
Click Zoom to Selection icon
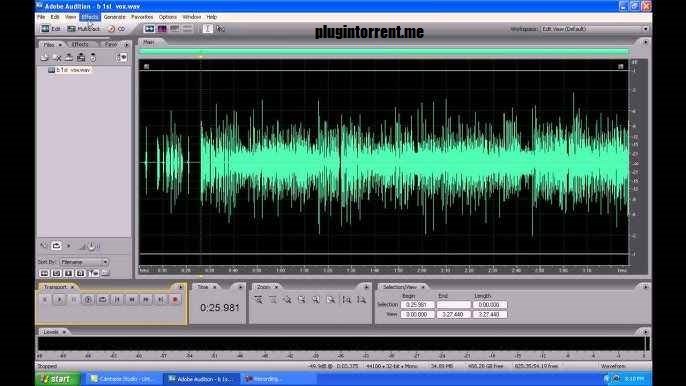tap(302, 300)
